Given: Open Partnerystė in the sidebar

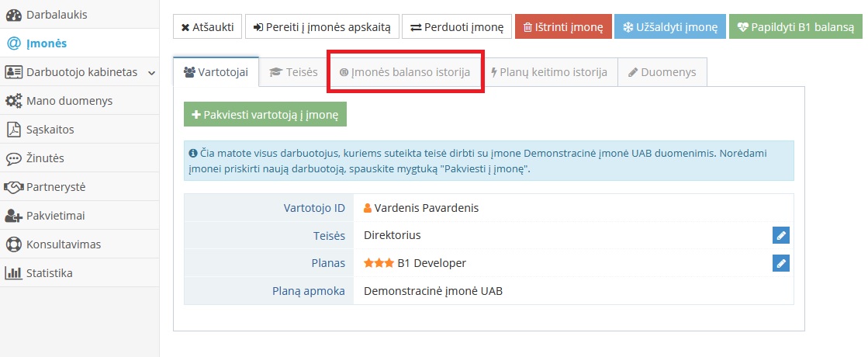Looking at the screenshot, I should click(56, 187).
